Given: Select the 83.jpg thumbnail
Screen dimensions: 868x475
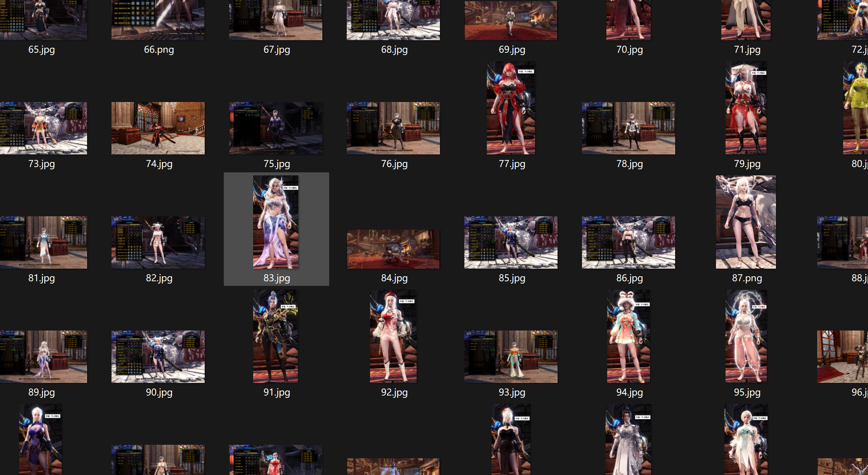Looking at the screenshot, I should click(x=276, y=222).
